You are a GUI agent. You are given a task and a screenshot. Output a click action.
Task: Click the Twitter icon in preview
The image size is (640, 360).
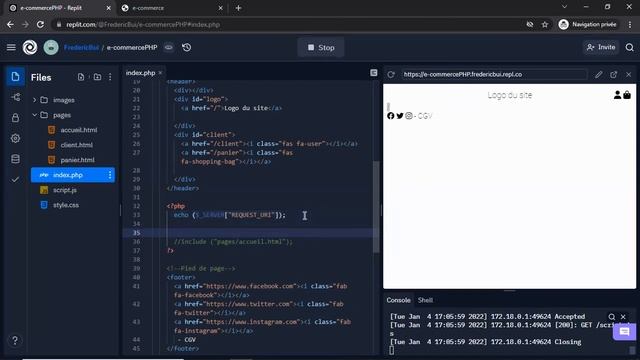[400, 116]
